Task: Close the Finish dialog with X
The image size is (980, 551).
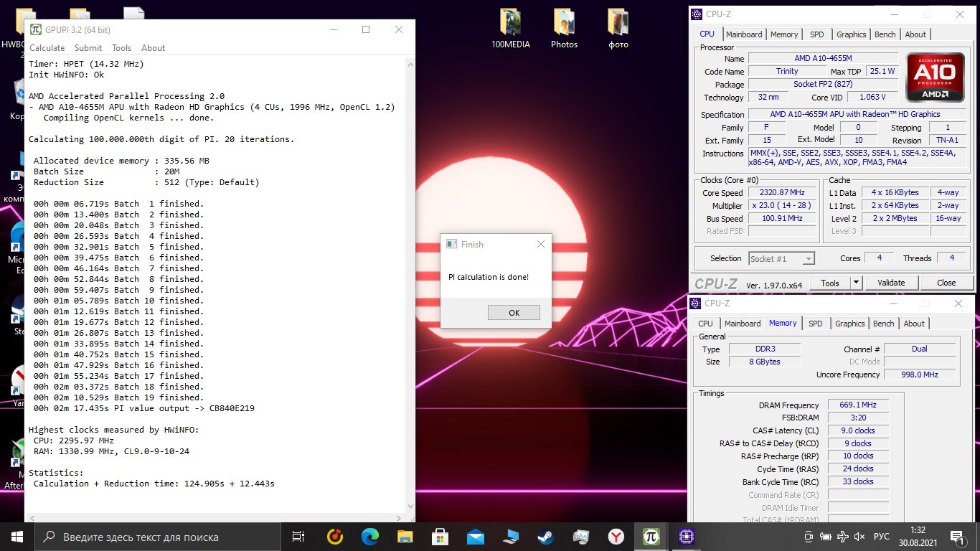Action: [x=541, y=244]
